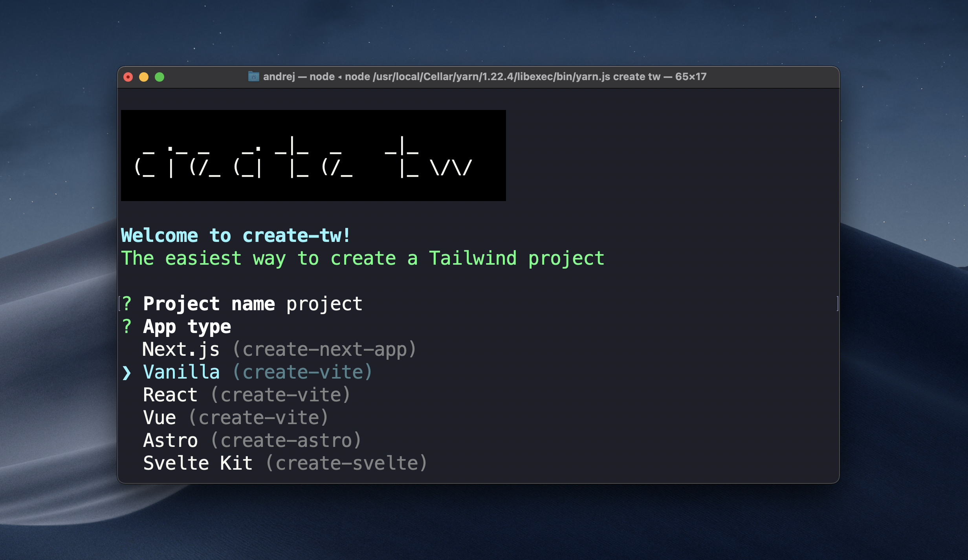Select the Svelte Kit create-svelte option
This screenshot has width=968, height=560.
[284, 463]
